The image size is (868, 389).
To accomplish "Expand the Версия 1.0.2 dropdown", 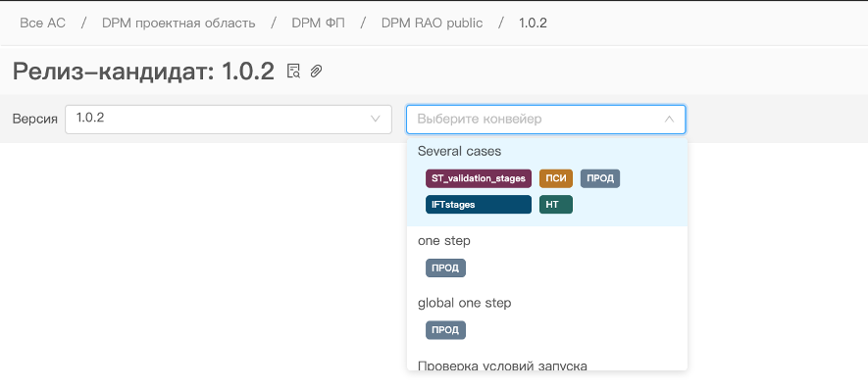I will (x=229, y=119).
